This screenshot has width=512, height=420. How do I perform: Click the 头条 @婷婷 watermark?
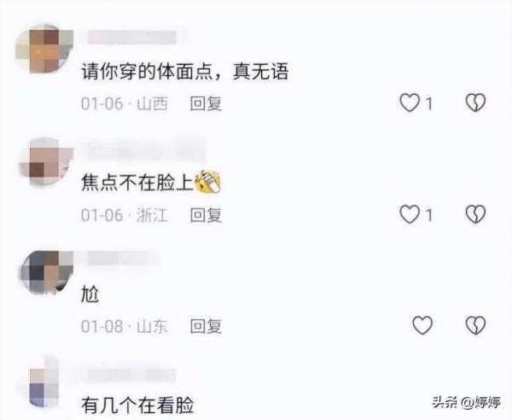click(466, 402)
